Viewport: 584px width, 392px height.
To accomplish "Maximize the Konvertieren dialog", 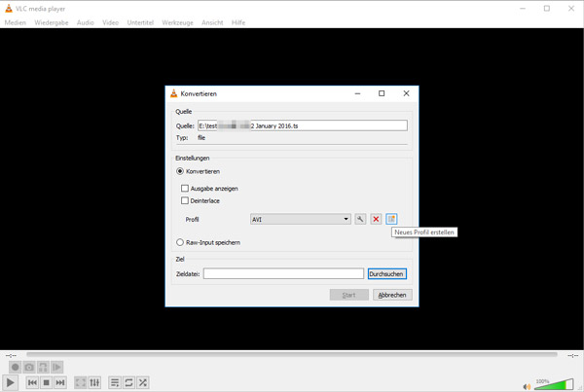I will pyautogui.click(x=382, y=93).
